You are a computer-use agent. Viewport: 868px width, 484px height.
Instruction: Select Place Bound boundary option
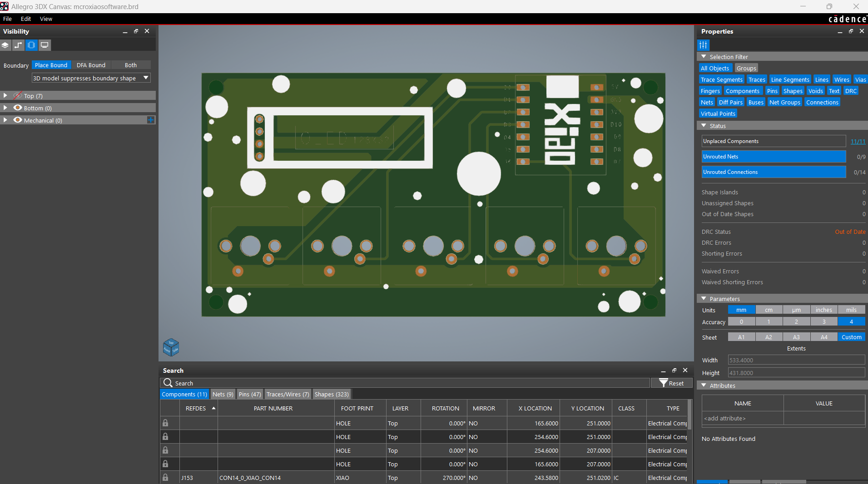click(51, 65)
